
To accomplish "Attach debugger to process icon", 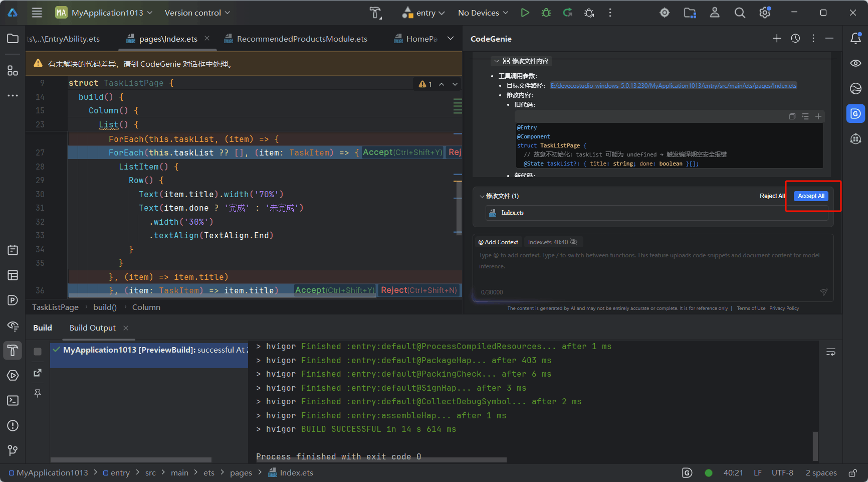I will [589, 13].
